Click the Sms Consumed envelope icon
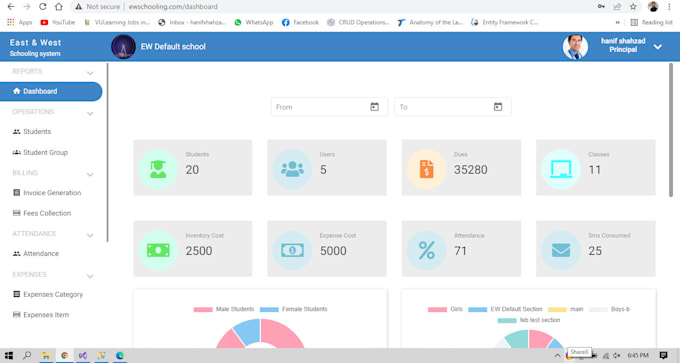Screen dimensions: 680x363 pyautogui.click(x=561, y=250)
